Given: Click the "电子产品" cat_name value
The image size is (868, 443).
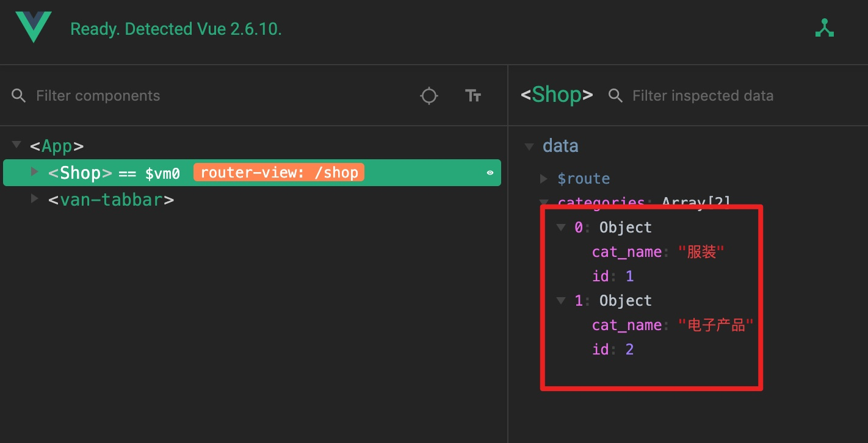Looking at the screenshot, I should click(x=716, y=325).
